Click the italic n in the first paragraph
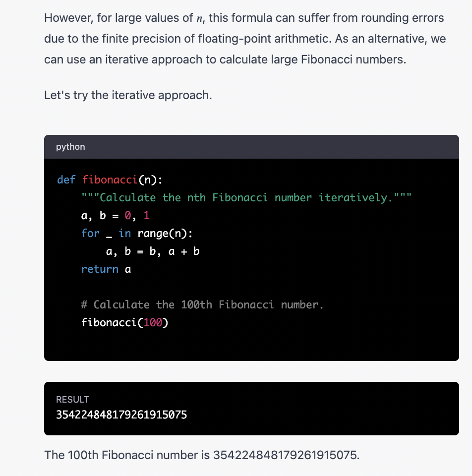The height and width of the screenshot is (476, 472). 199,19
